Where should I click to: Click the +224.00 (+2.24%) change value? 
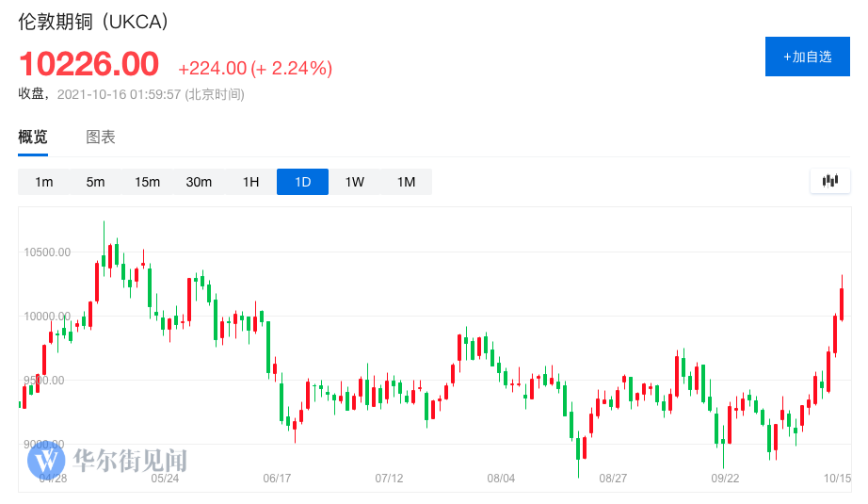(255, 68)
